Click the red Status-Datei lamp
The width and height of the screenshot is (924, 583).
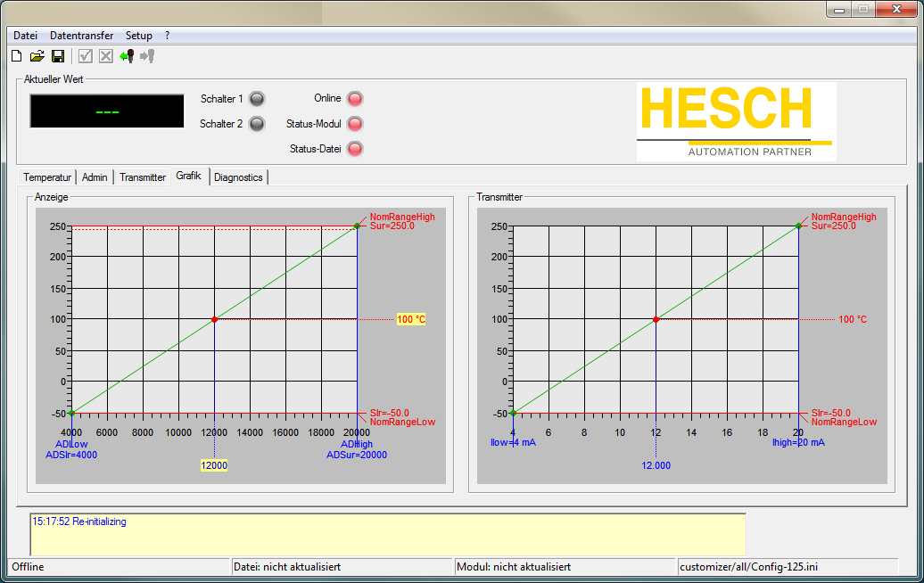tap(355, 149)
